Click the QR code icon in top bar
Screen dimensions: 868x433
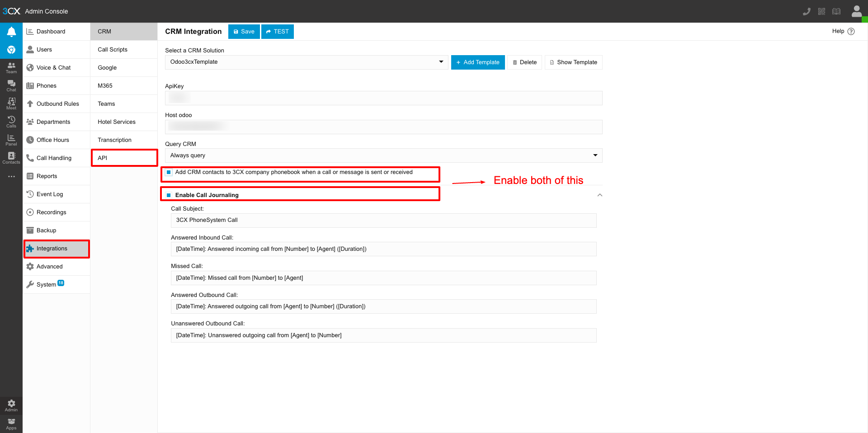(821, 11)
